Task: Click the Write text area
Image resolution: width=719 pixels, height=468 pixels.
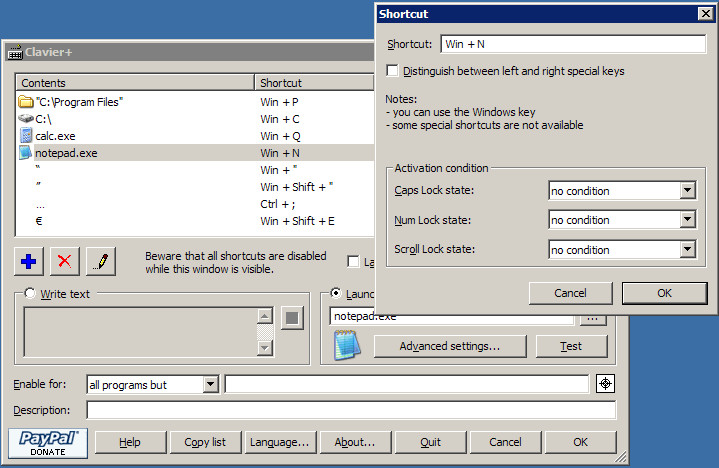Action: point(141,332)
